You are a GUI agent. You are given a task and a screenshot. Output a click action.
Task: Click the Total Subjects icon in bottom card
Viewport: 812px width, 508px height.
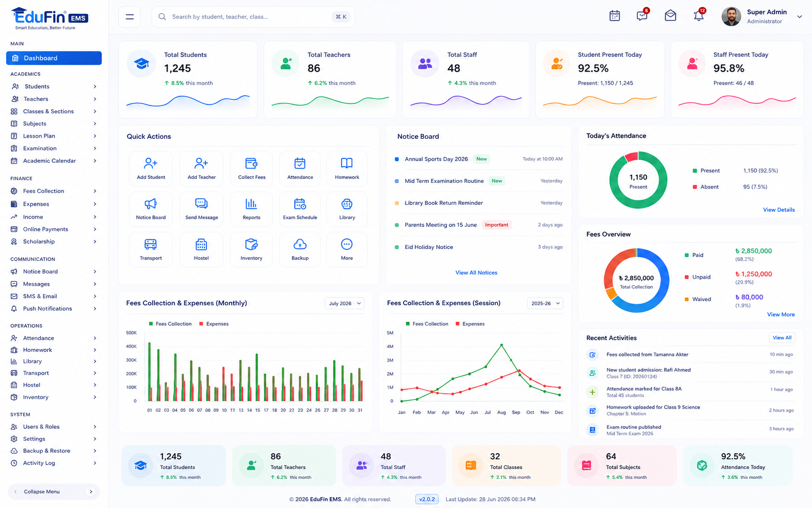click(x=587, y=465)
